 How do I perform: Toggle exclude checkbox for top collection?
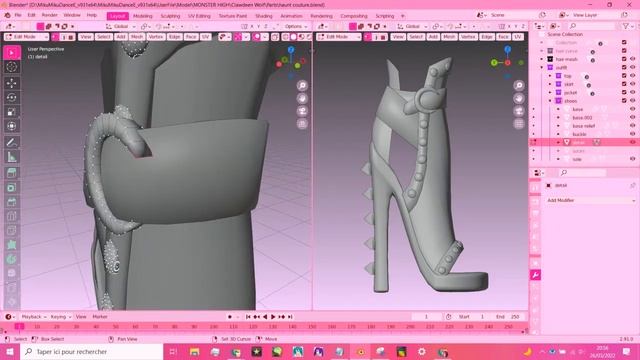[624, 76]
